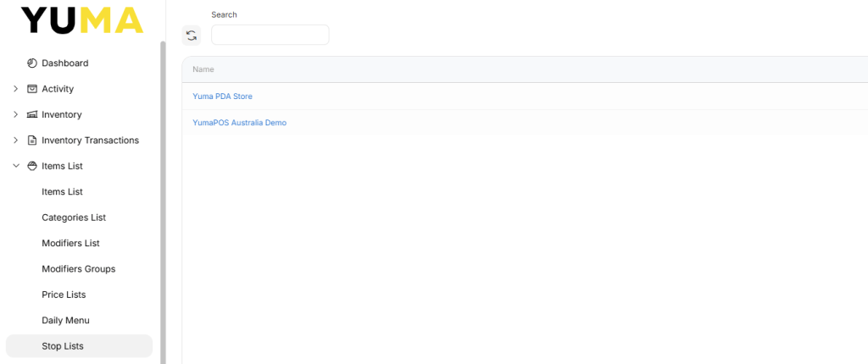Go to Categories List
This screenshot has width=868, height=364.
(x=74, y=218)
